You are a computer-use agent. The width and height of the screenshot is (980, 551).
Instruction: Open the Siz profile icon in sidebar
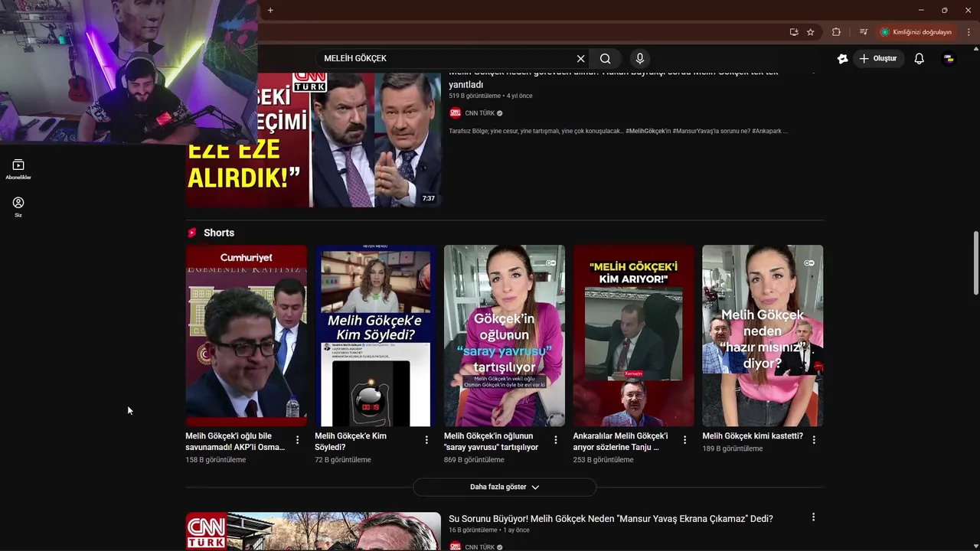point(18,207)
